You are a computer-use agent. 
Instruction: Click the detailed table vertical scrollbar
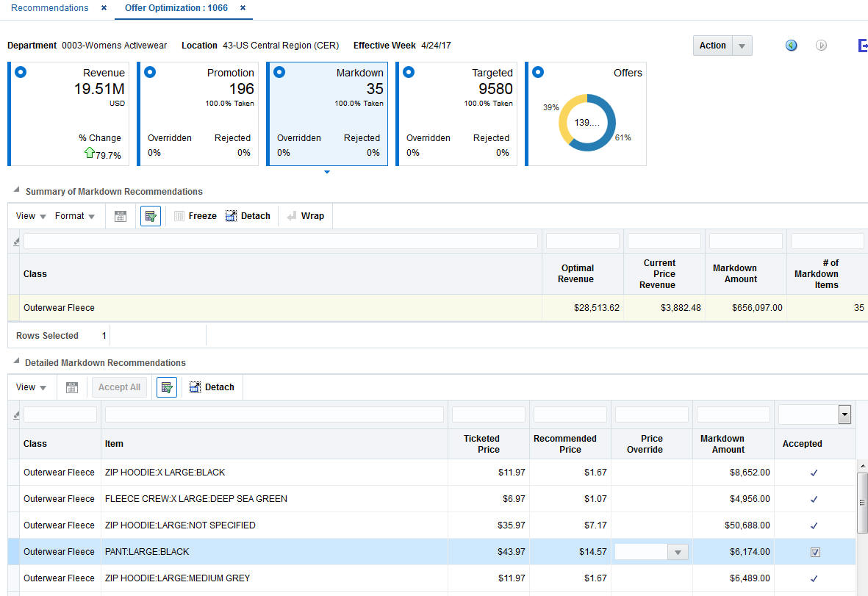point(862,503)
